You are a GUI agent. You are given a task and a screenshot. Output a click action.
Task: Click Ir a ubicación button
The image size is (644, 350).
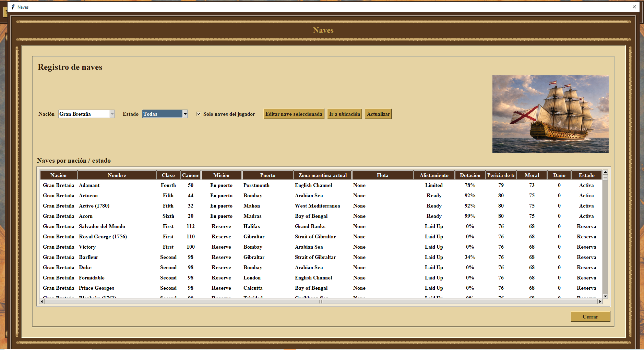(345, 114)
